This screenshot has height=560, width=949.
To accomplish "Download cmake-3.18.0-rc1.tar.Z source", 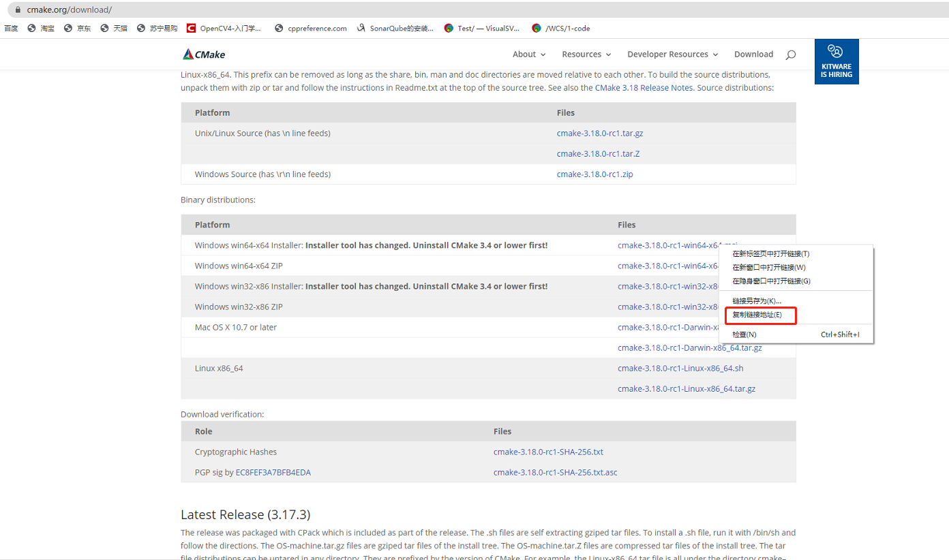I will click(598, 154).
